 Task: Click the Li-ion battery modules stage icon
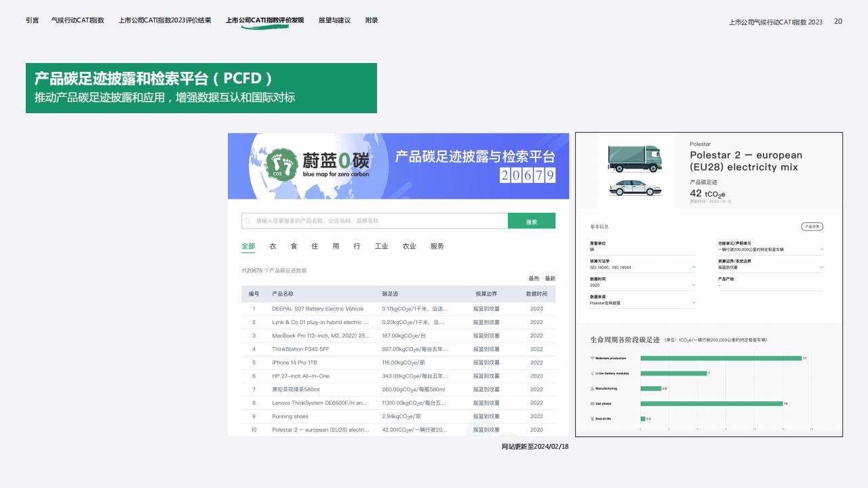click(x=592, y=373)
